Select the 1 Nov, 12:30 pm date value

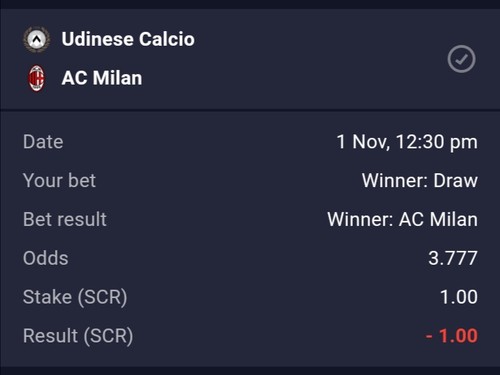pyautogui.click(x=407, y=142)
